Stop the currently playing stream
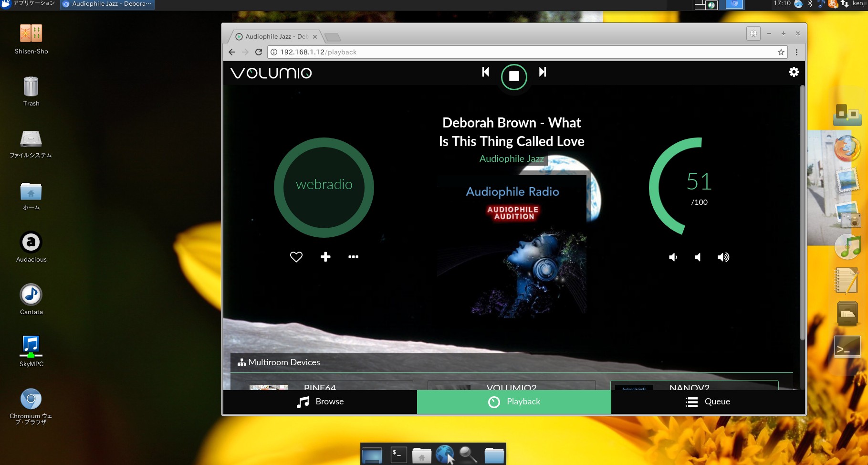868x465 pixels. pyautogui.click(x=513, y=77)
